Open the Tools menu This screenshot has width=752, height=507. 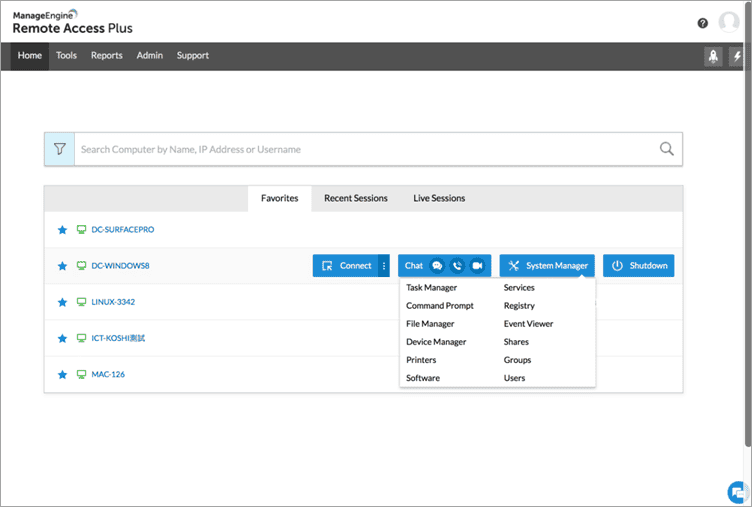(66, 56)
